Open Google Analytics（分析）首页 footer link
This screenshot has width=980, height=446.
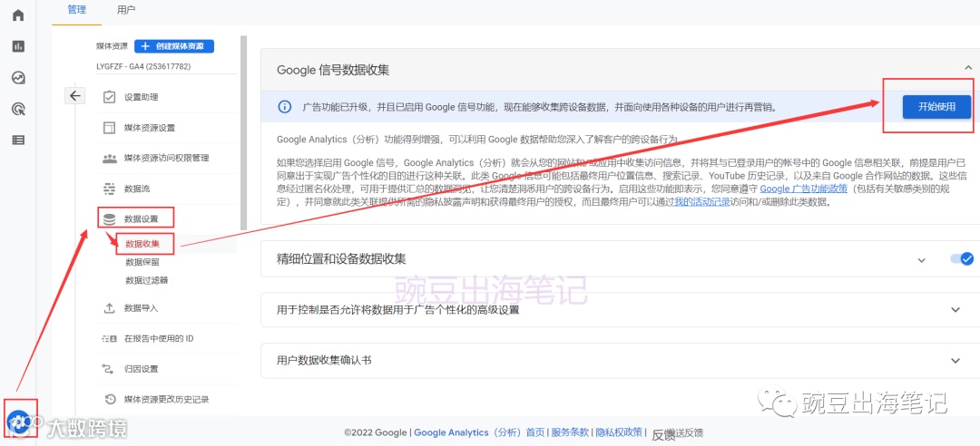pos(479,432)
